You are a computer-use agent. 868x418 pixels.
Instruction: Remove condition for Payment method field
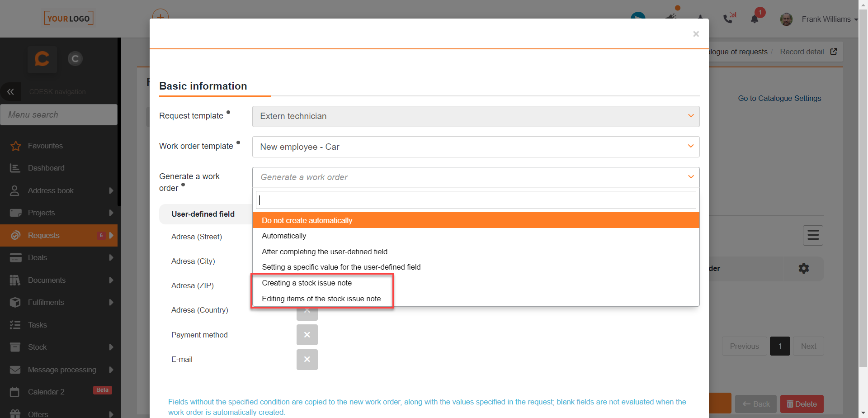pyautogui.click(x=307, y=335)
